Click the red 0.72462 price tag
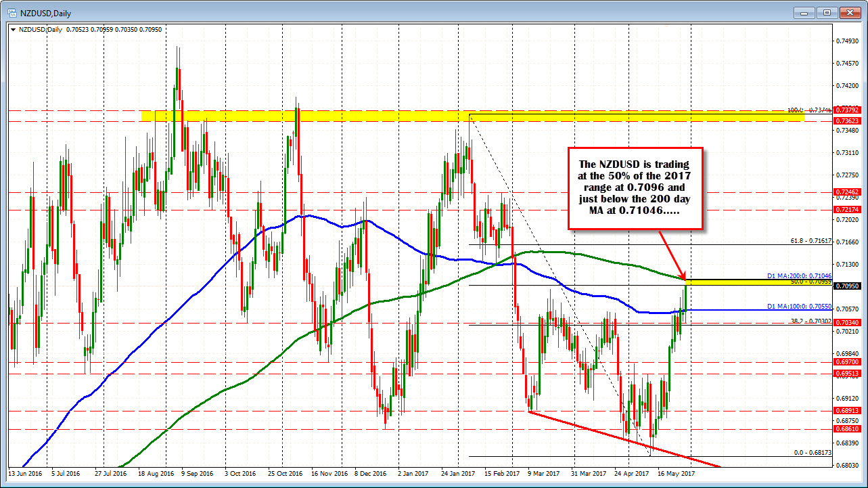The height and width of the screenshot is (488, 868). click(848, 193)
